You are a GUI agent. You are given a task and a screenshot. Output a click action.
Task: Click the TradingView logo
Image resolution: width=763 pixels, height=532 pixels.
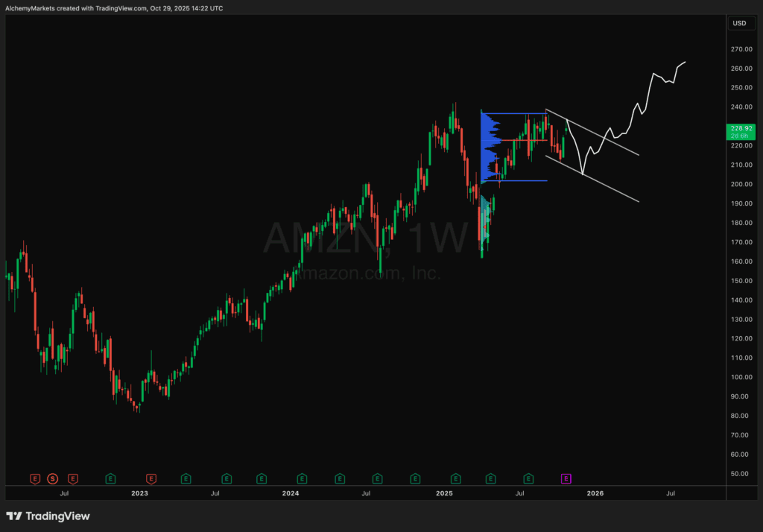point(48,516)
